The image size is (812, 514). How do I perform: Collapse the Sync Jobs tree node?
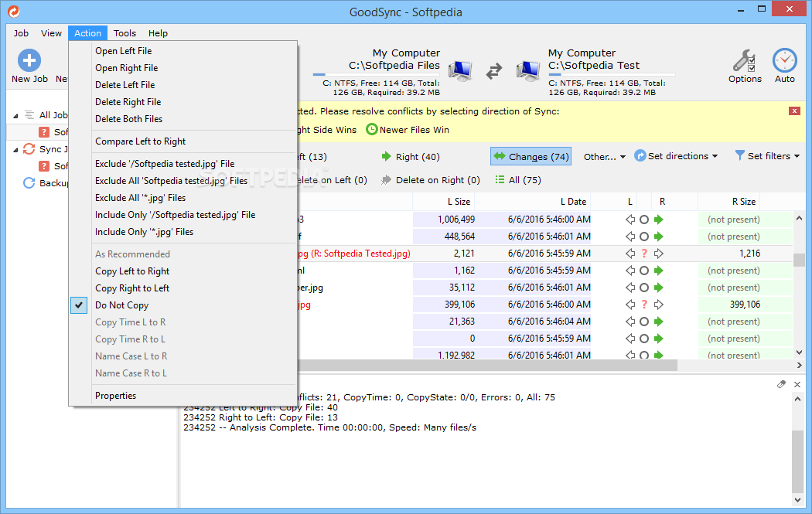tap(15, 150)
